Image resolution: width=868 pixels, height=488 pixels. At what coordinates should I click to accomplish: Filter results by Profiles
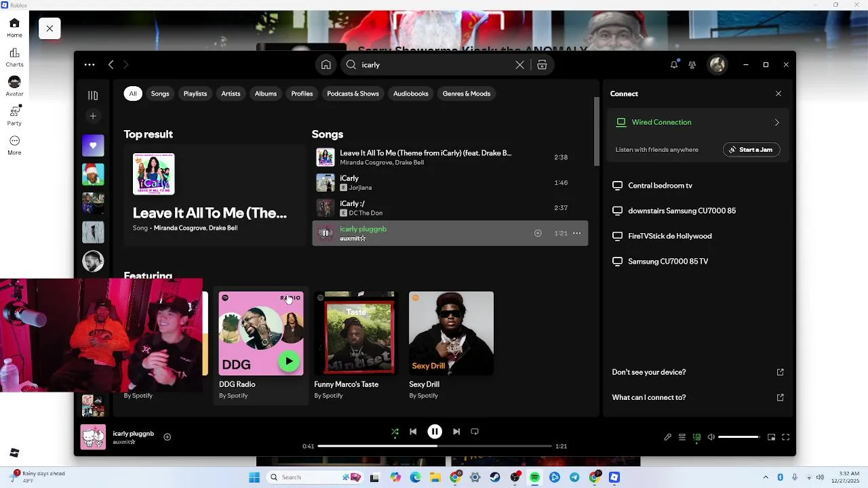tap(302, 94)
